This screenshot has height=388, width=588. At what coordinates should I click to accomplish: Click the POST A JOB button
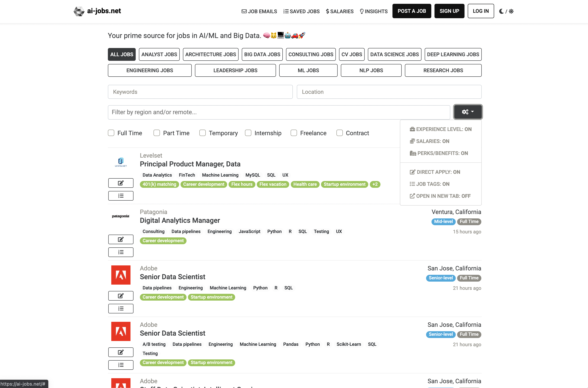pyautogui.click(x=412, y=11)
